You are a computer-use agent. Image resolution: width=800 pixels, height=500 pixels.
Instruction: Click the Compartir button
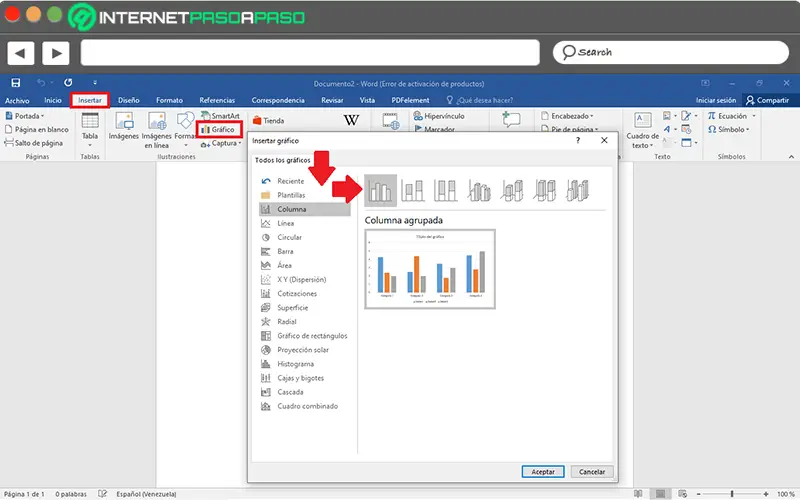(x=768, y=101)
